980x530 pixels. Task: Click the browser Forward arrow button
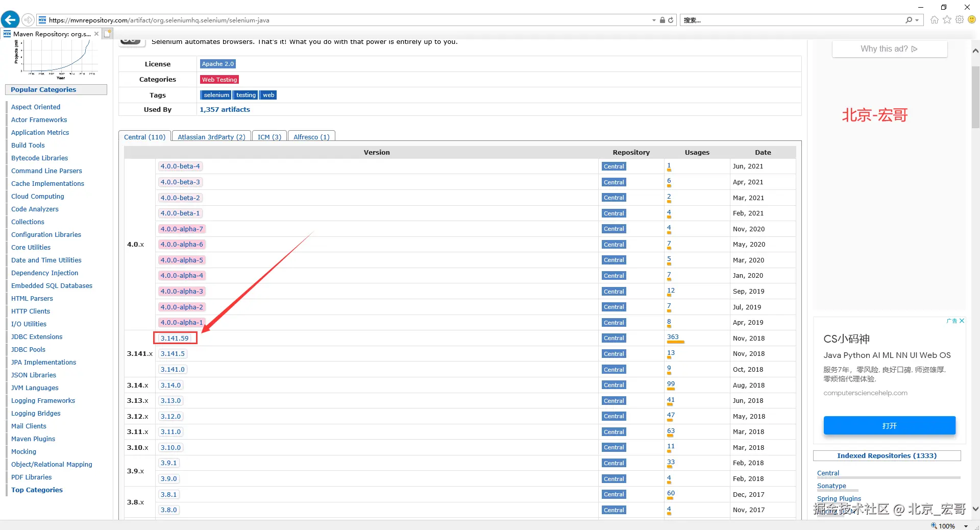click(29, 20)
